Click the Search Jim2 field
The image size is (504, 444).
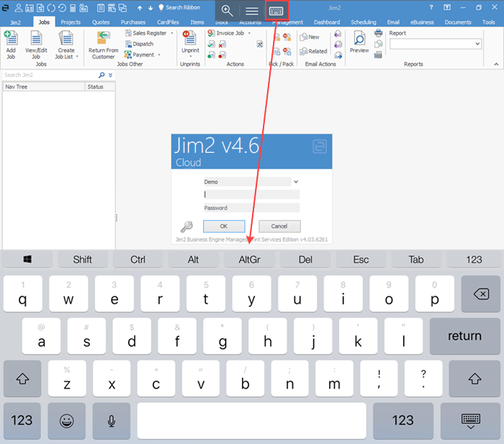coord(50,75)
